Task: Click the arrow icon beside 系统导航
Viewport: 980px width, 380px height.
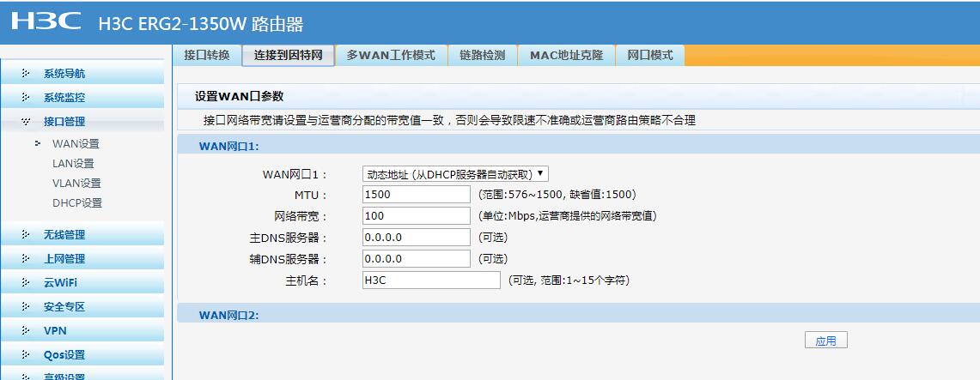Action: coord(26,74)
